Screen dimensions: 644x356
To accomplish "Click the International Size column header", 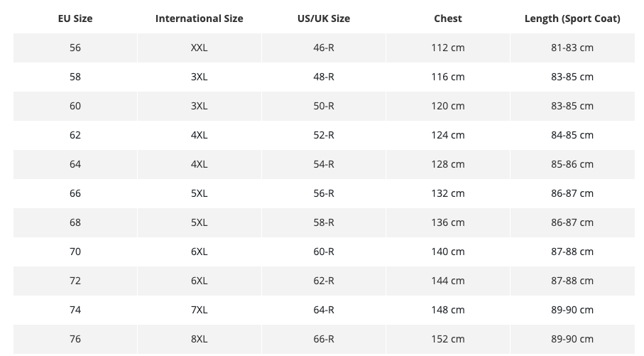I will (x=199, y=18).
